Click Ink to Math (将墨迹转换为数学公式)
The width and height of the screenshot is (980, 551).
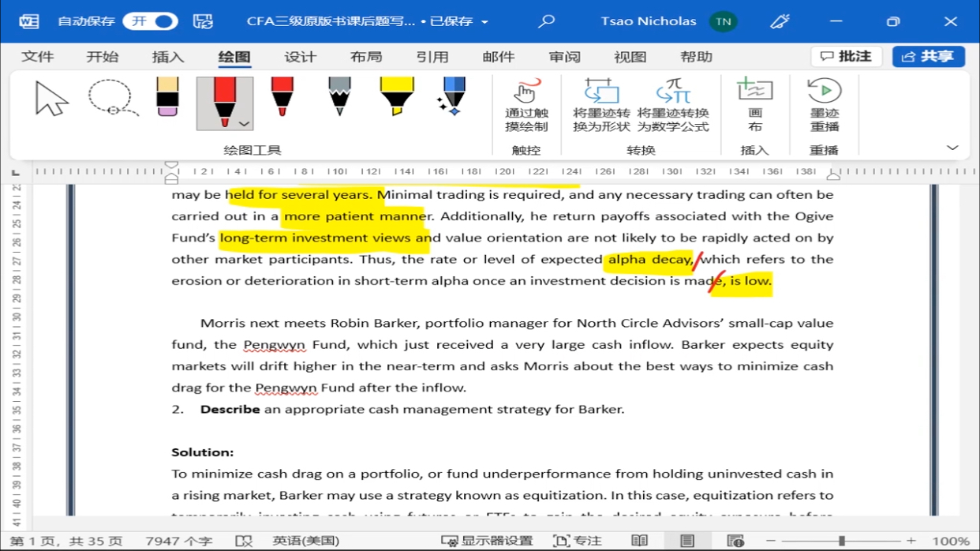[x=673, y=105]
